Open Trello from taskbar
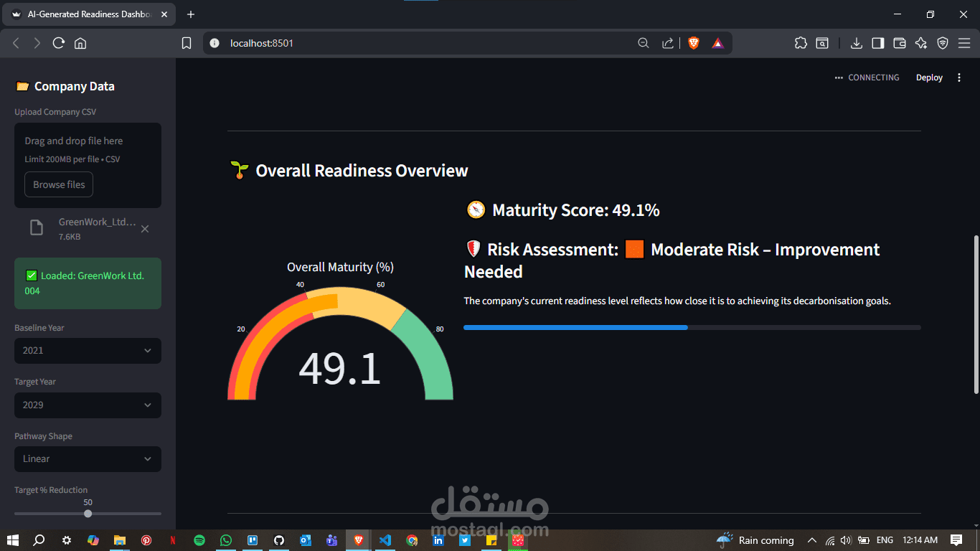 click(253, 540)
